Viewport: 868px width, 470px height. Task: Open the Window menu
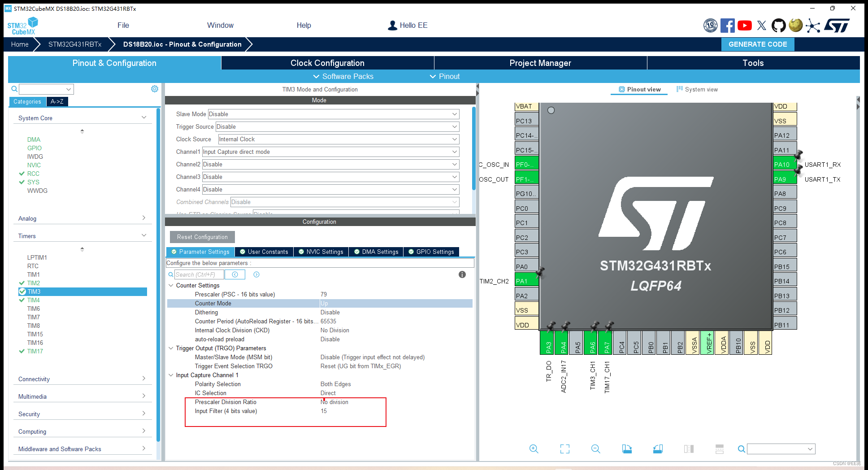[220, 26]
